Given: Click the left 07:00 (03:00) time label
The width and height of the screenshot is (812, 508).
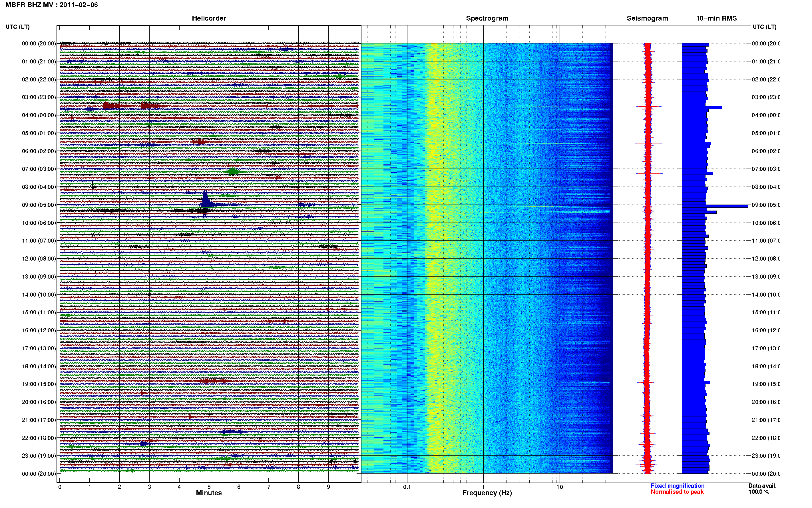Looking at the screenshot, I should [39, 169].
